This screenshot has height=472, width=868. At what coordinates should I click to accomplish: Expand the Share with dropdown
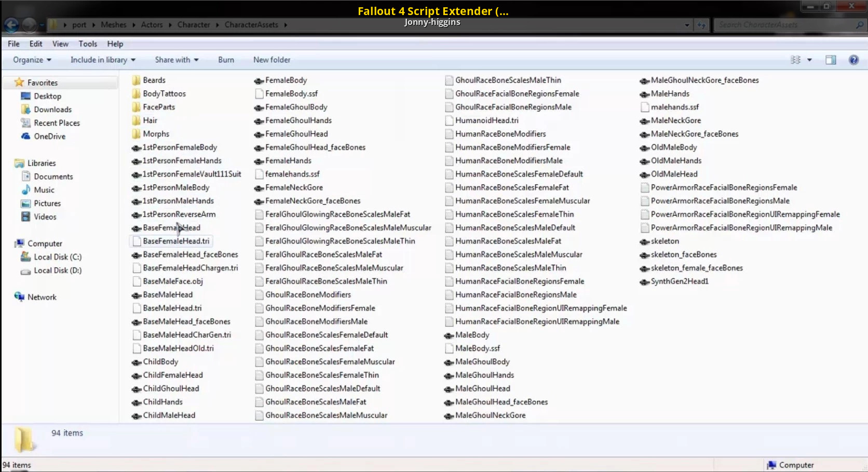pyautogui.click(x=177, y=60)
